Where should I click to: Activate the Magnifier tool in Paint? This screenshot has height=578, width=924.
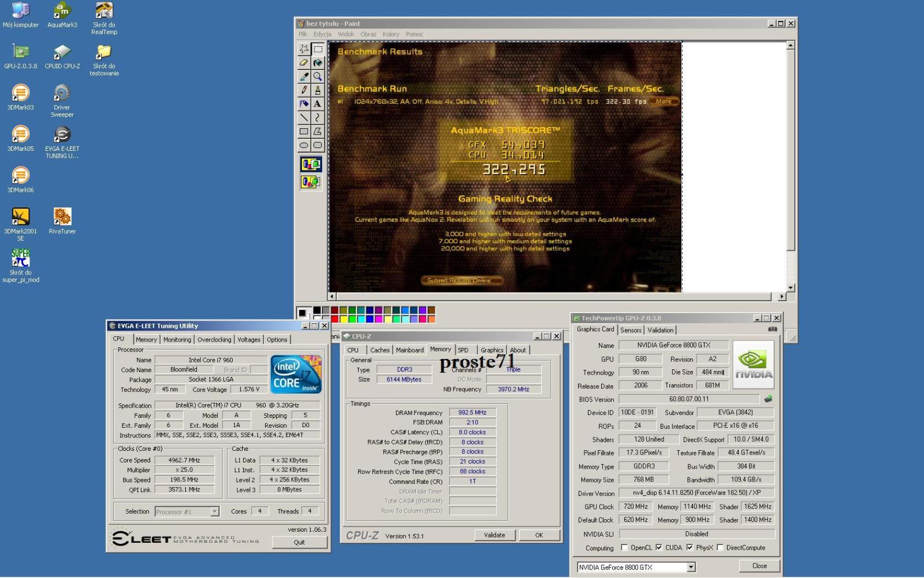[x=318, y=76]
